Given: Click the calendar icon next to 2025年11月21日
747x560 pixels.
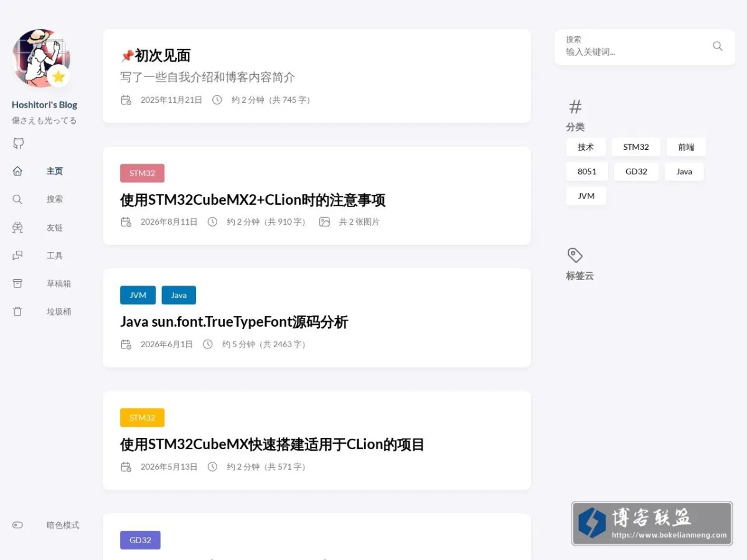Looking at the screenshot, I should tap(126, 100).
